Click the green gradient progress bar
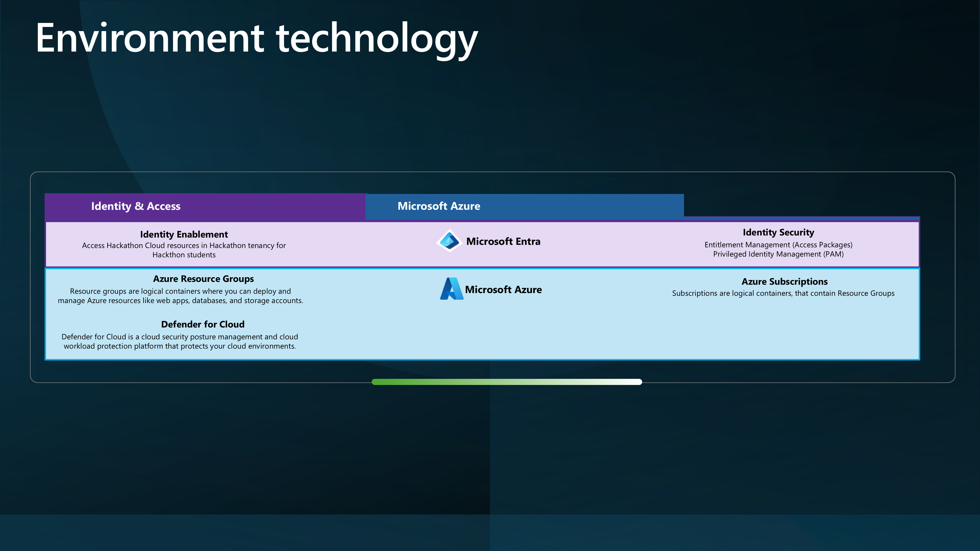 [x=507, y=382]
